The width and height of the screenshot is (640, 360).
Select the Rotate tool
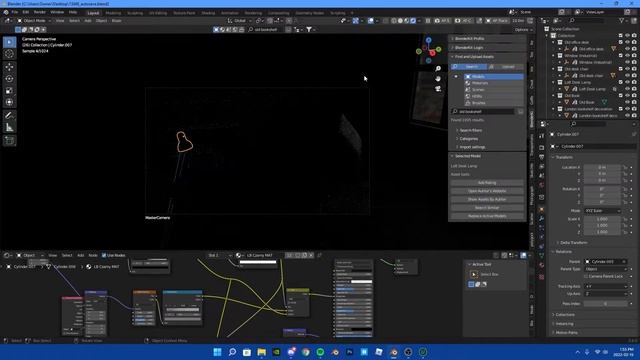pos(10,79)
